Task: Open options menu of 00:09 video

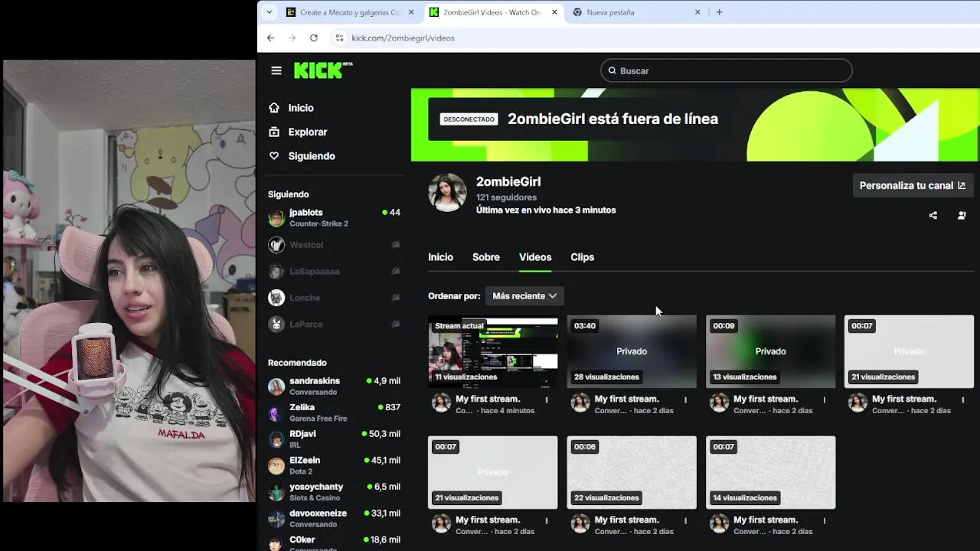Action: pyautogui.click(x=825, y=399)
